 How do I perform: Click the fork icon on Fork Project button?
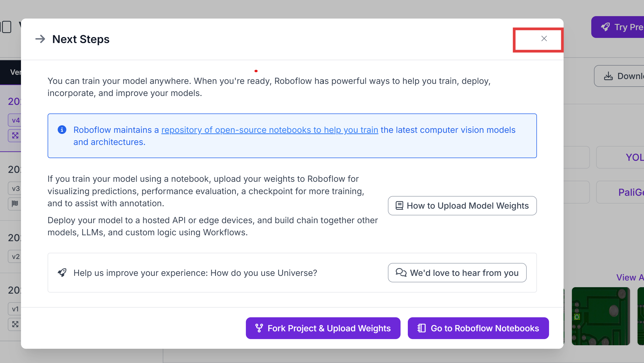coord(259,328)
